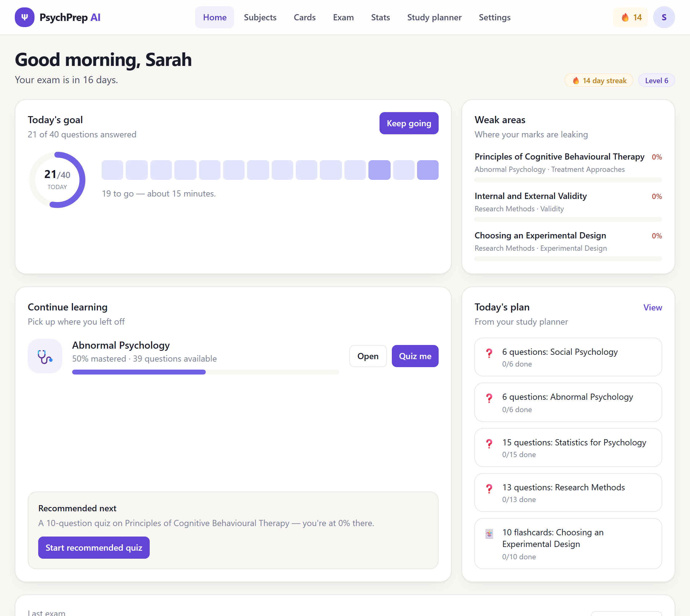This screenshot has height=616, width=690.
Task: Click "Abnormal Psychology · Treatment Approaches" subtitle
Action: [x=550, y=169]
